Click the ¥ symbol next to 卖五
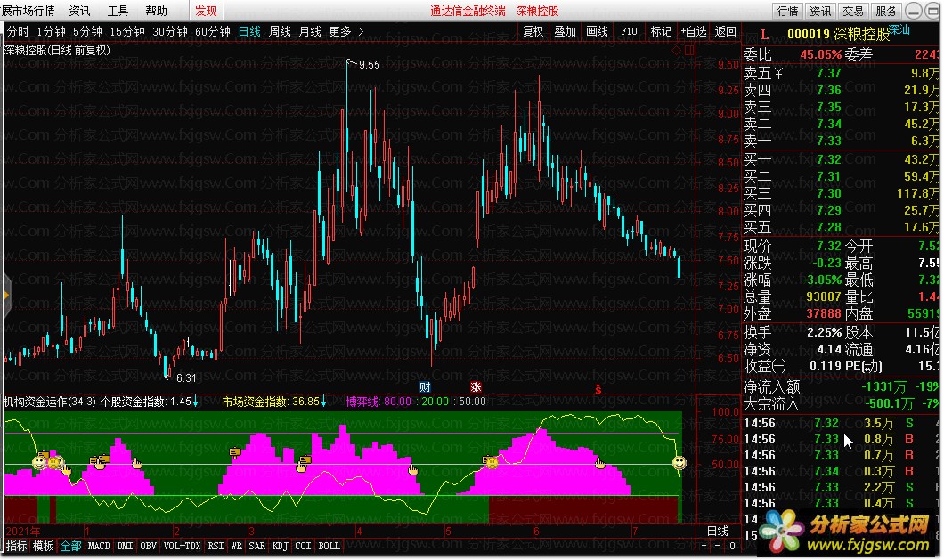 [x=778, y=74]
